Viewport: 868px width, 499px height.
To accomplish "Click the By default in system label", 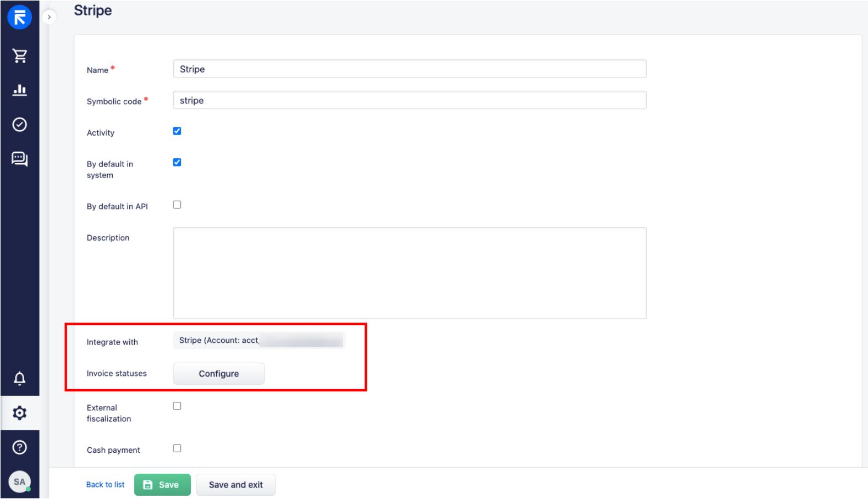I will 110,169.
